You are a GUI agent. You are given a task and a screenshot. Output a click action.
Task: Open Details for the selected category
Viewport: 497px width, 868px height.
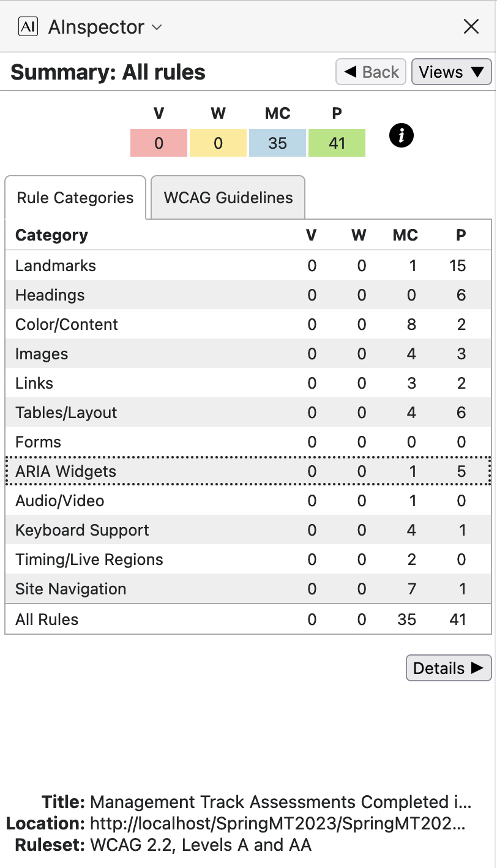(x=448, y=668)
